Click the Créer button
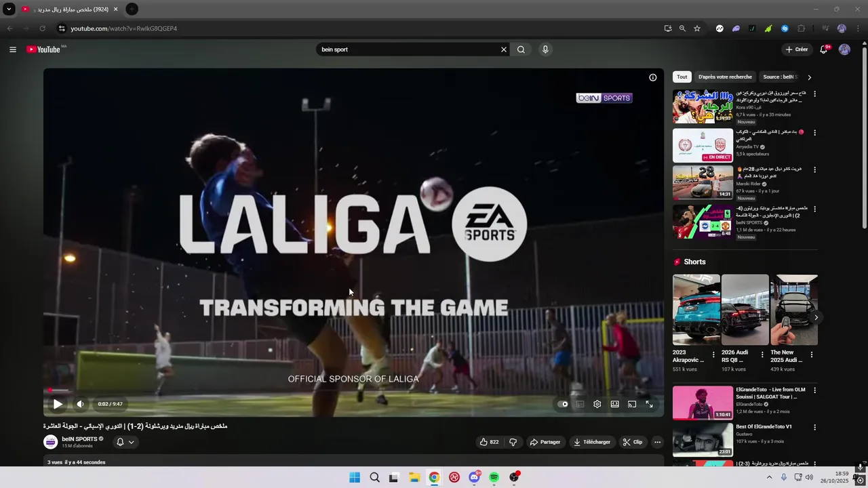 (x=797, y=49)
